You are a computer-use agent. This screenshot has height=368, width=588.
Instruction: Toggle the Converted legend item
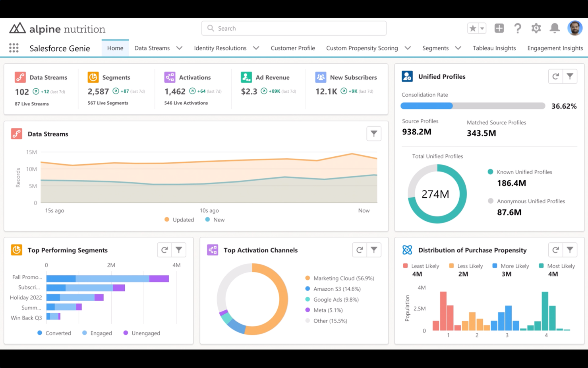point(54,333)
